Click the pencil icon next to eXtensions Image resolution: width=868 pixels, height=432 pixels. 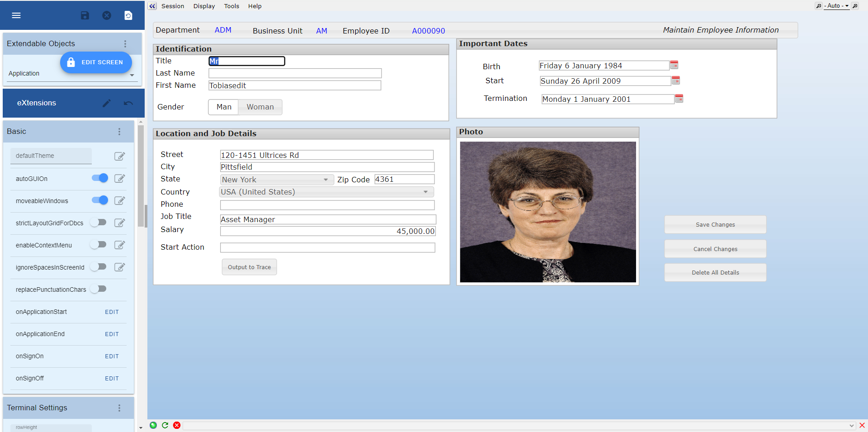point(107,103)
